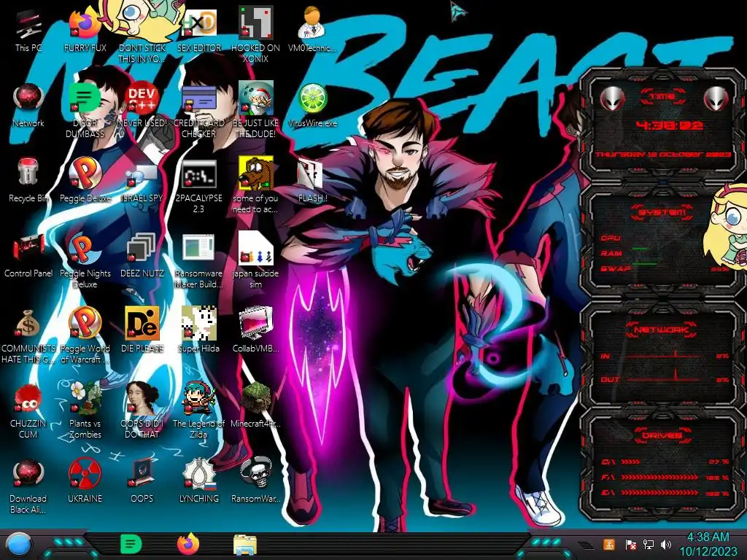Launch Firefox from the taskbar

click(188, 544)
